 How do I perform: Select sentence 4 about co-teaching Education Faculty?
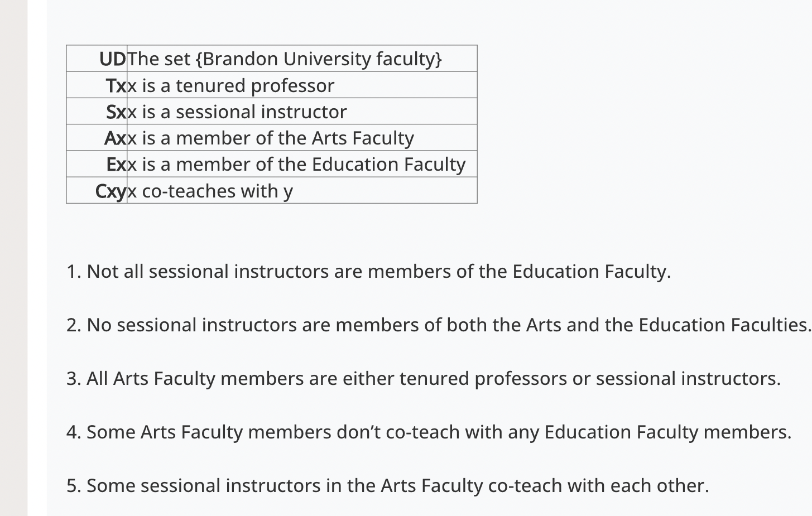click(429, 432)
